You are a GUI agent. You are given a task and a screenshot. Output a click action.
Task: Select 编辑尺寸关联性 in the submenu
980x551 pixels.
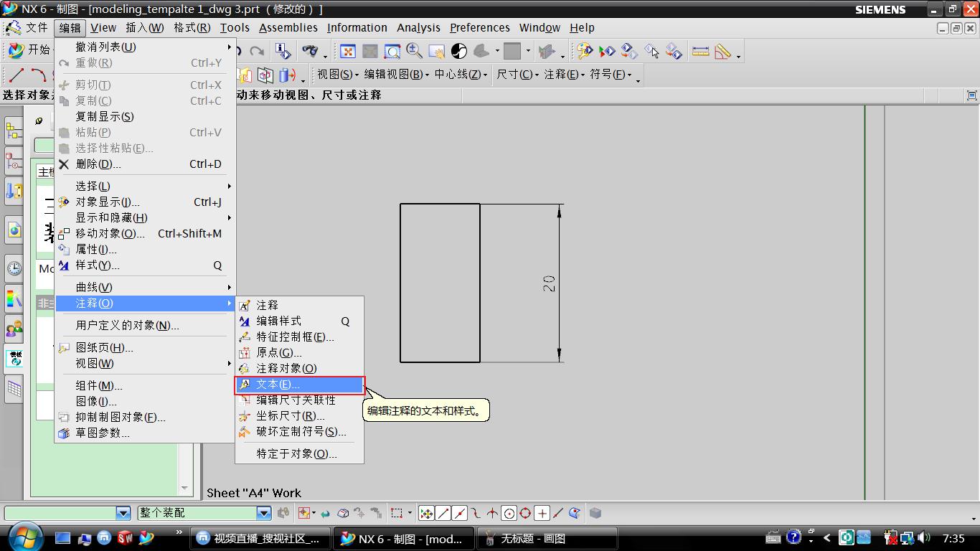coord(300,400)
